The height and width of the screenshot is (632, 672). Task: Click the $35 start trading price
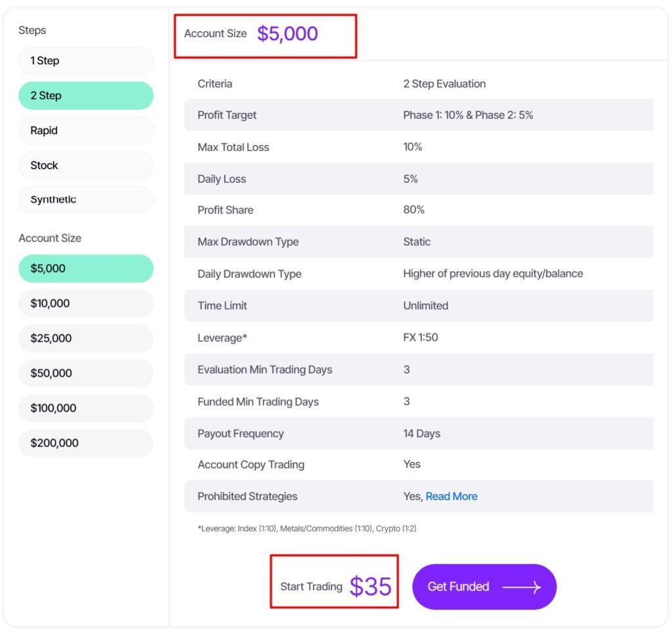tap(370, 587)
